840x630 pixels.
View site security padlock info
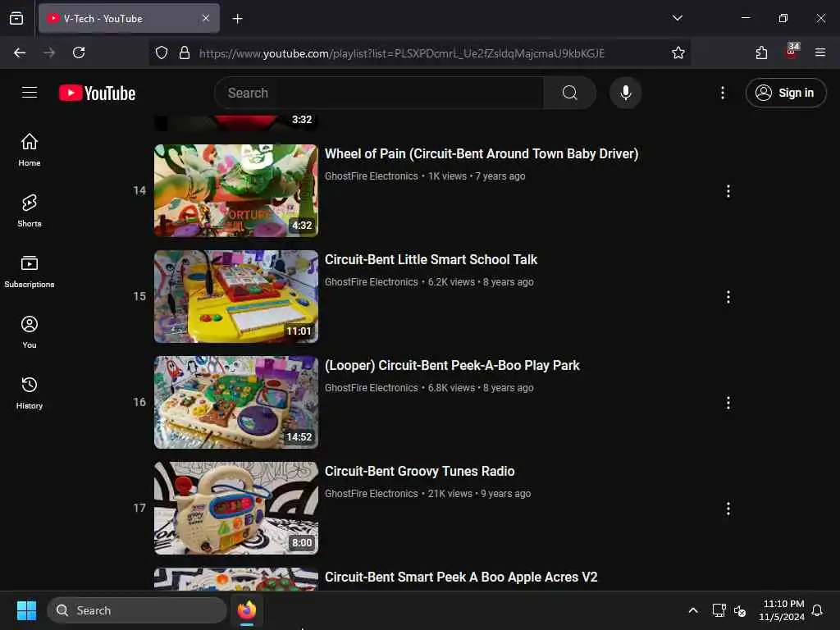click(185, 52)
